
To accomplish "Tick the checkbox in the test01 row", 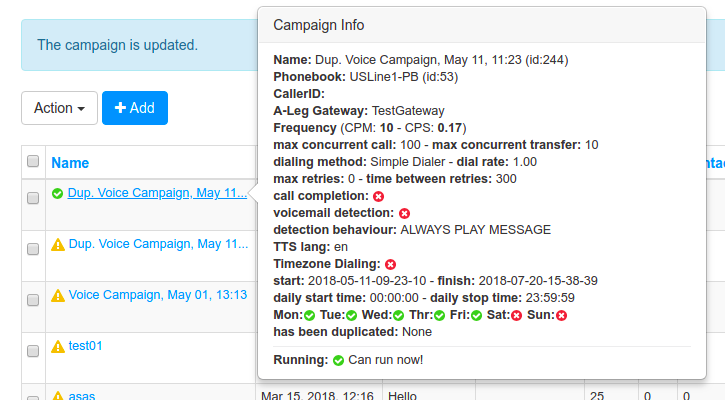I will tap(33, 351).
